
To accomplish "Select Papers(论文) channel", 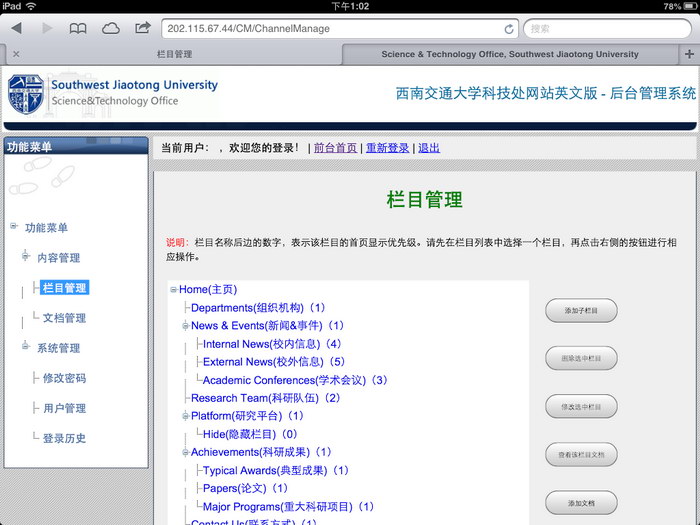I will coord(246,488).
